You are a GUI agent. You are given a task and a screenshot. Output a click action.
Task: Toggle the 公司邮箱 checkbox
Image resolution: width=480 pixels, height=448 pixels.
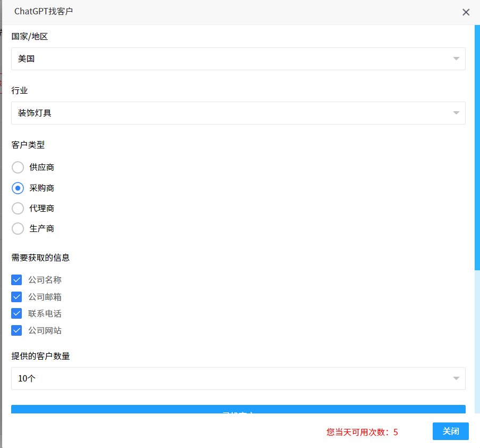[x=16, y=297]
